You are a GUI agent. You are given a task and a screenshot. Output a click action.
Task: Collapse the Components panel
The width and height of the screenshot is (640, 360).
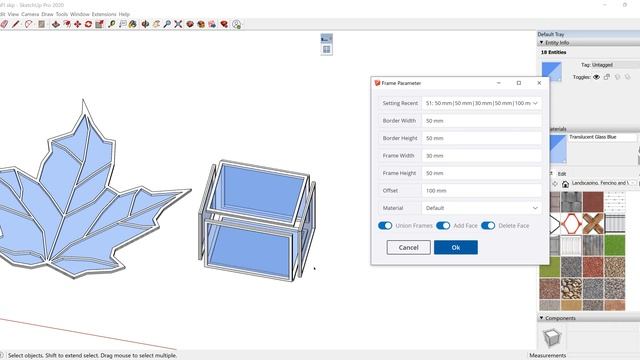click(542, 318)
